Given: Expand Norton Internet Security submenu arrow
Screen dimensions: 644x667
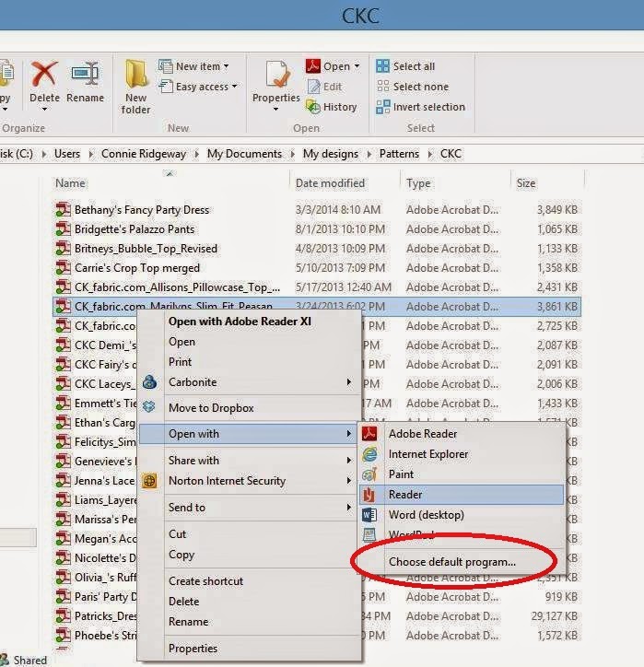Looking at the screenshot, I should pyautogui.click(x=349, y=481).
